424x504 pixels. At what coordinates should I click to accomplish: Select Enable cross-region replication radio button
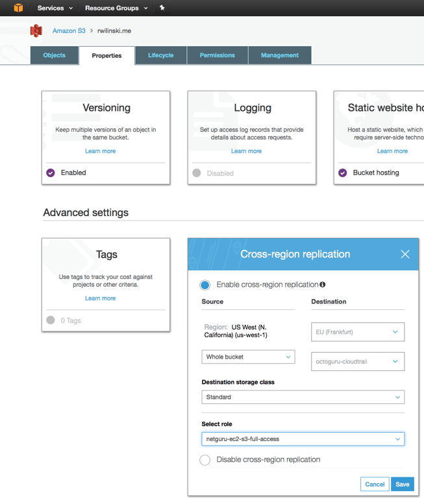pyautogui.click(x=205, y=285)
